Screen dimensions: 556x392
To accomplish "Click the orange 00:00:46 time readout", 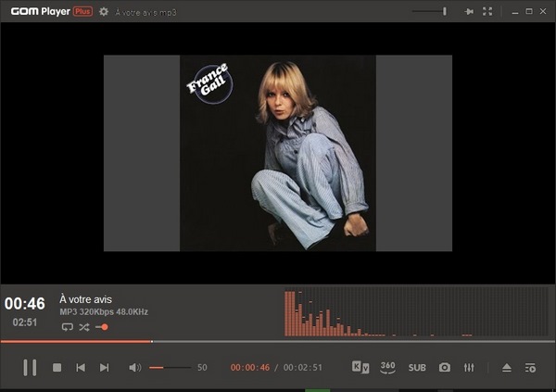I will pos(250,368).
